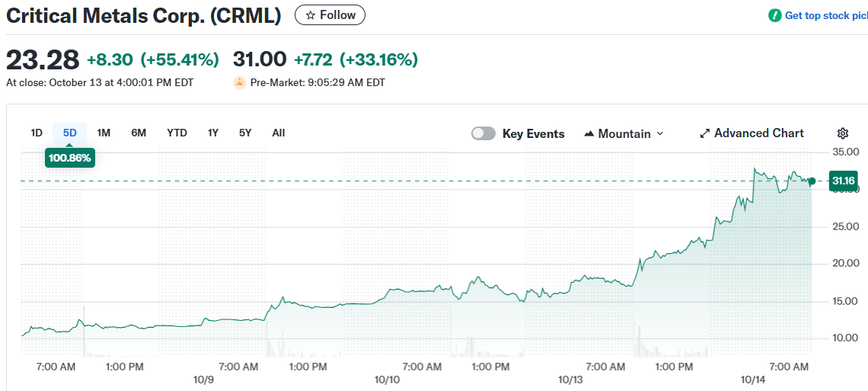Click the star icon in Follow button
The height and width of the screenshot is (391, 868).
[x=310, y=15]
